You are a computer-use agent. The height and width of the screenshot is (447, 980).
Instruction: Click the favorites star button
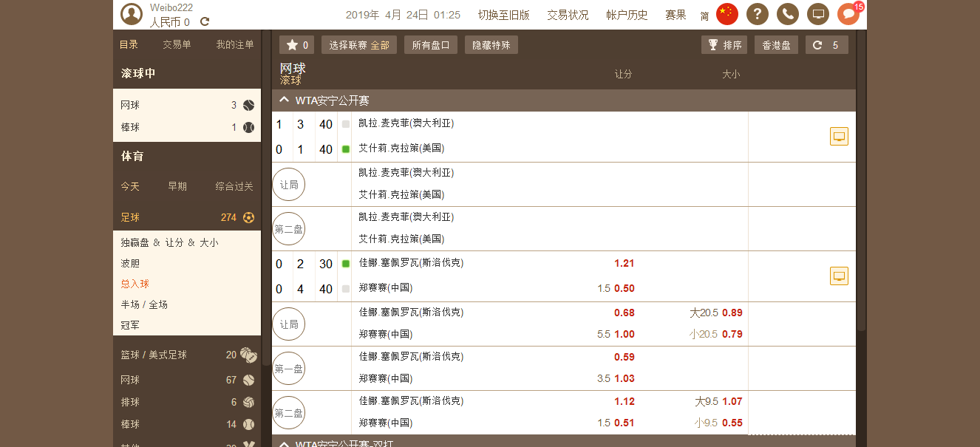(296, 45)
